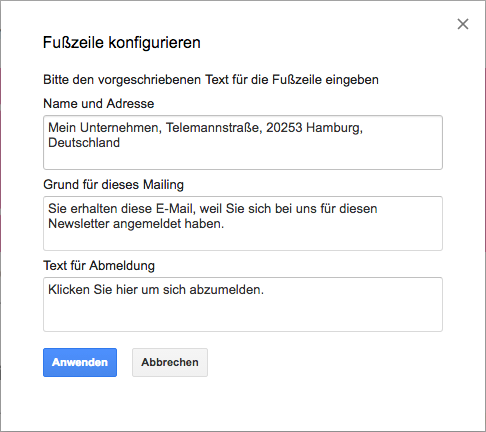Place cursor on 'Hamburg' in address field
Screen dimensions: 486x432
coord(334,128)
